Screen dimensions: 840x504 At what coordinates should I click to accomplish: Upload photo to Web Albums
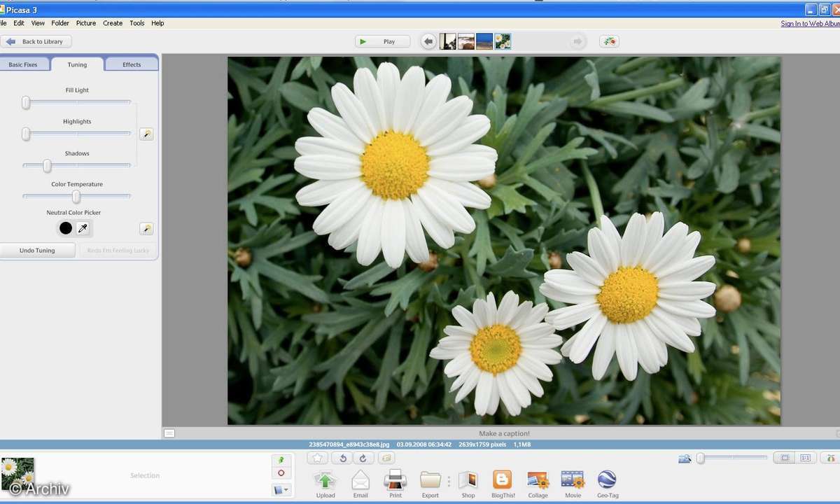tap(325, 484)
